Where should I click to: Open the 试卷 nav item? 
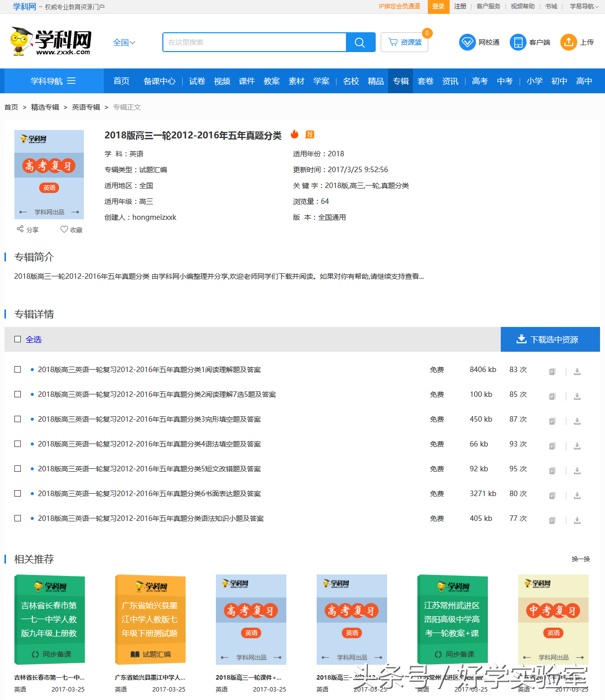click(x=197, y=81)
